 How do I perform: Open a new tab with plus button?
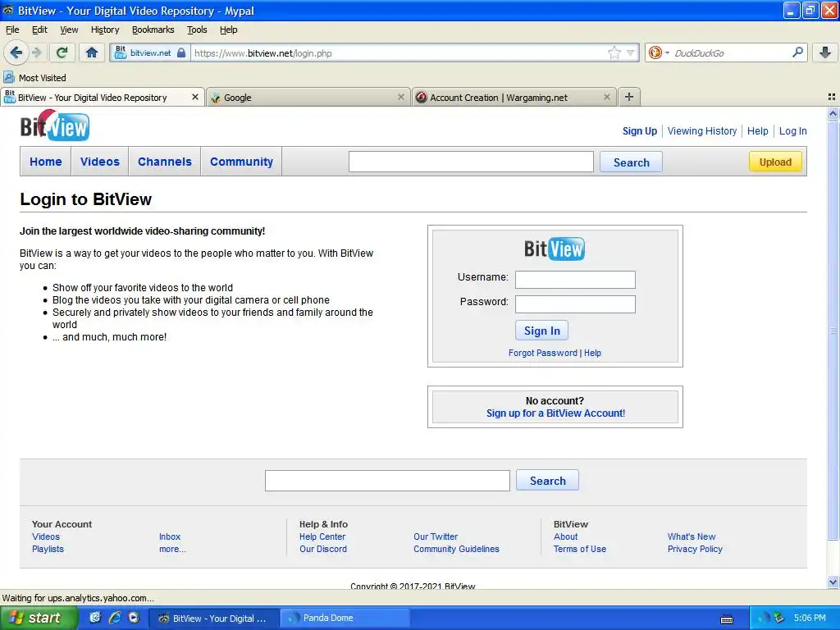click(629, 97)
